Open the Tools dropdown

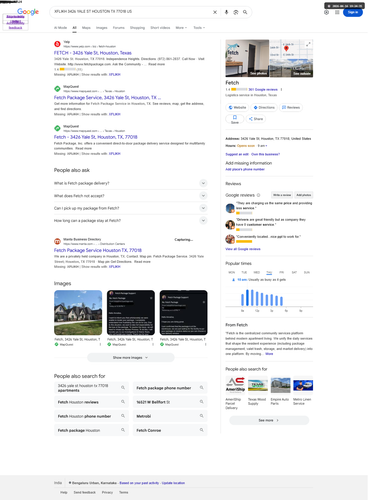click(x=199, y=28)
